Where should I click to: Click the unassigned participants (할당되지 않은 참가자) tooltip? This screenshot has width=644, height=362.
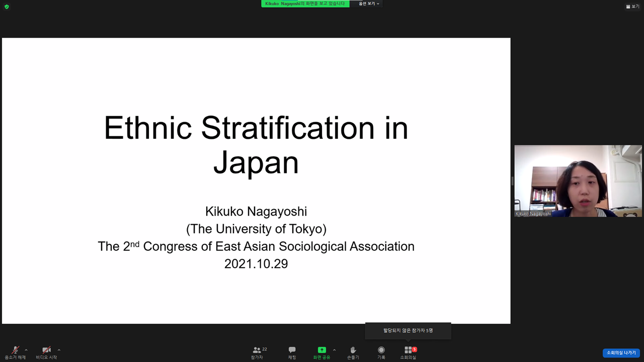pos(408,330)
